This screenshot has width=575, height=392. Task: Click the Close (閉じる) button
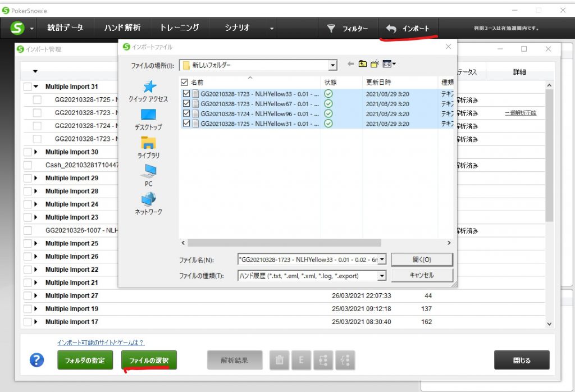pos(522,360)
